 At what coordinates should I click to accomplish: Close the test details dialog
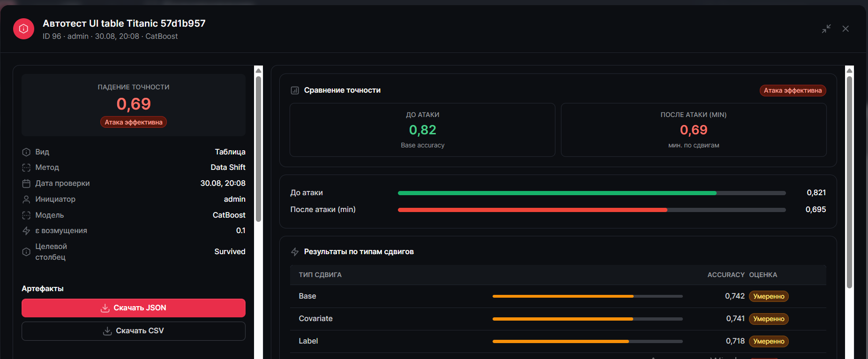[846, 29]
